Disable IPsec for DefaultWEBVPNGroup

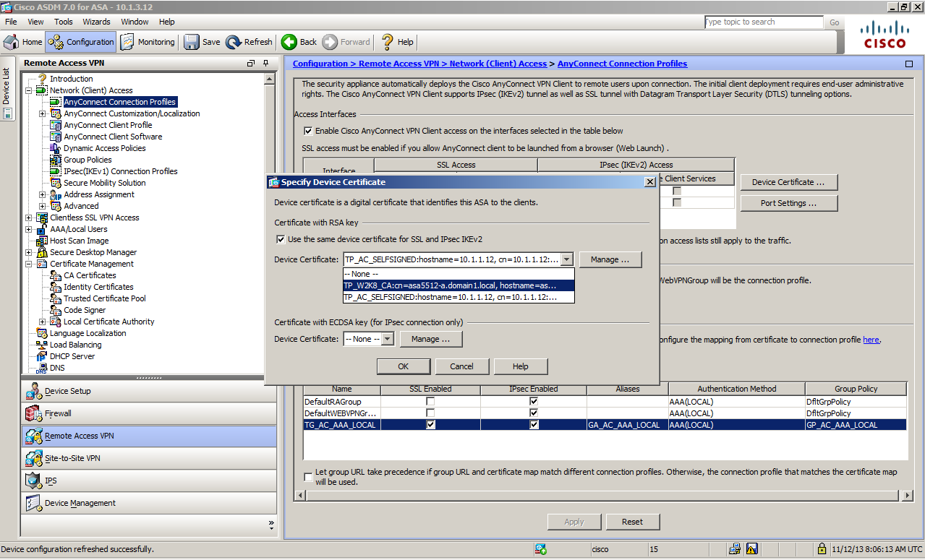(534, 413)
